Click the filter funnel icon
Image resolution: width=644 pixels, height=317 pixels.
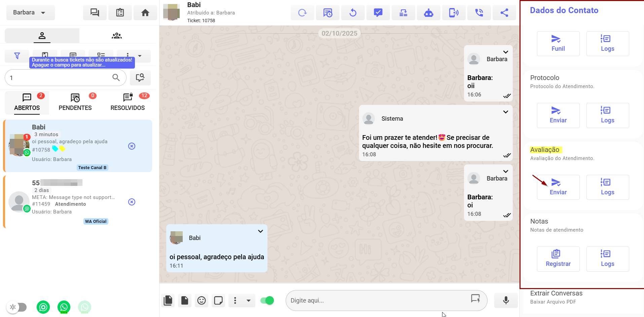17,56
